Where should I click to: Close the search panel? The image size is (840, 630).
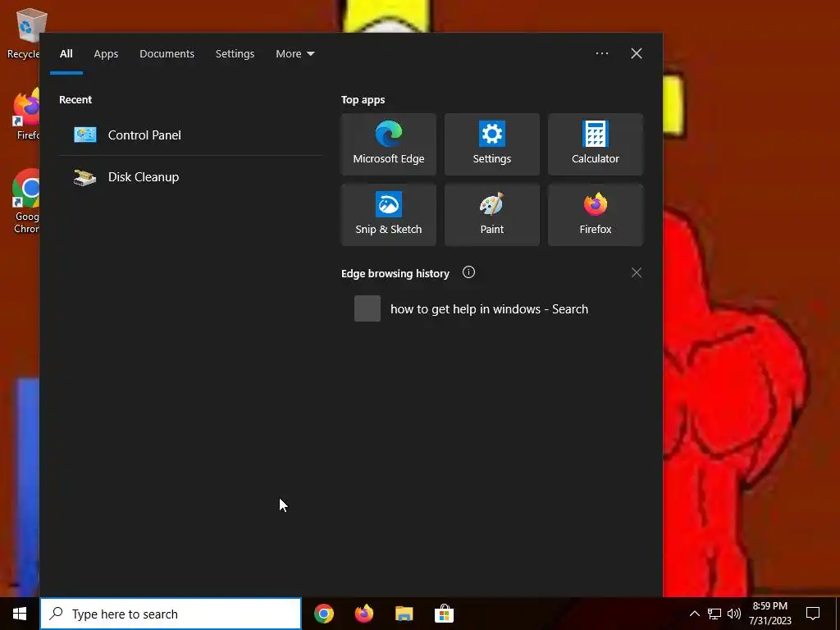(x=636, y=53)
